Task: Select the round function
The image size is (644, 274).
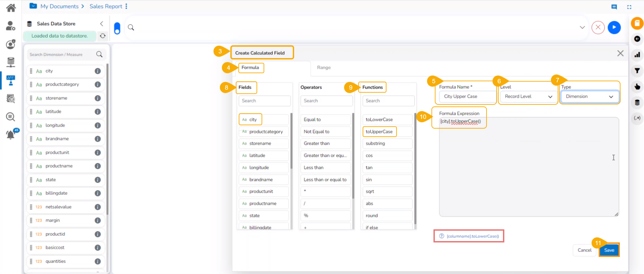Action: tap(387, 216)
